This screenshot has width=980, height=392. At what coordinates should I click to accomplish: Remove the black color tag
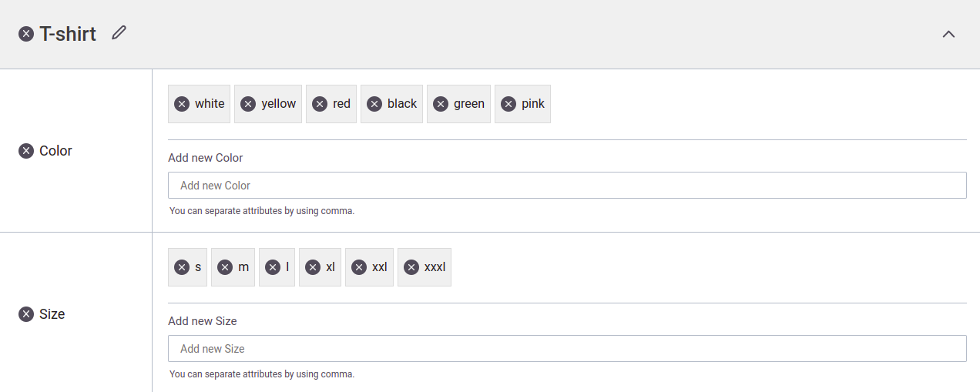[374, 104]
